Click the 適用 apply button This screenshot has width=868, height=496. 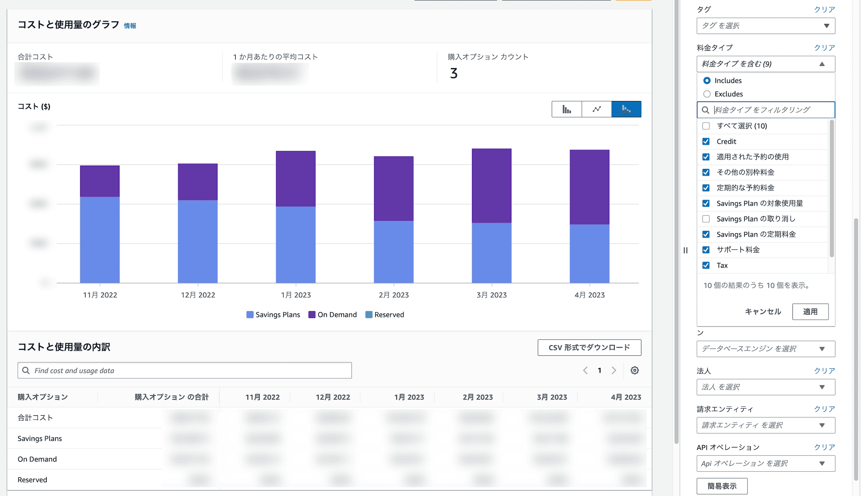[x=810, y=312]
